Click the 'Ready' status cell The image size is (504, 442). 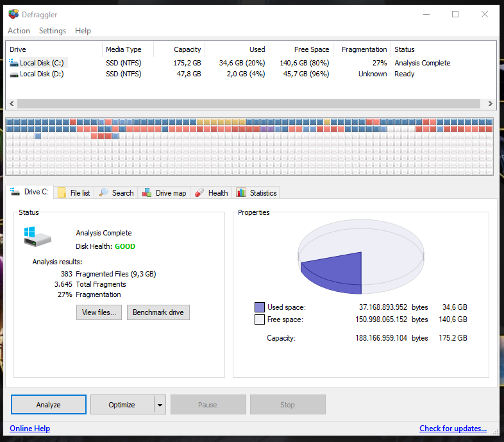[x=405, y=74]
